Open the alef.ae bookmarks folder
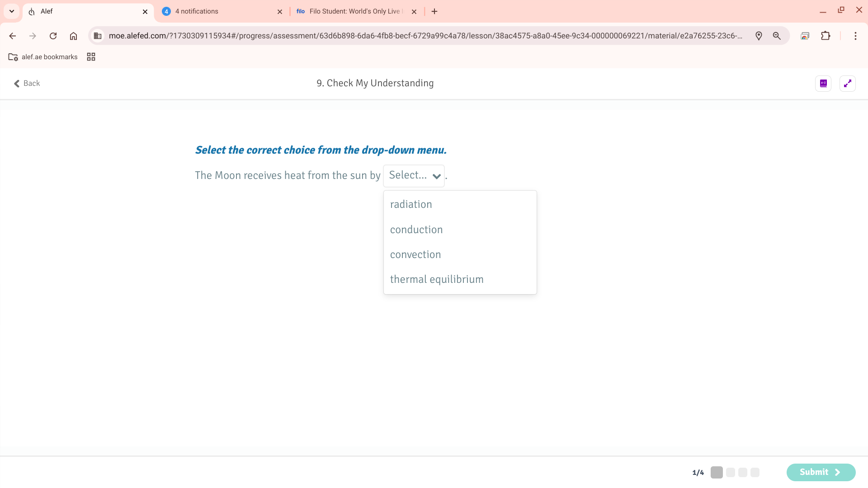 [43, 57]
